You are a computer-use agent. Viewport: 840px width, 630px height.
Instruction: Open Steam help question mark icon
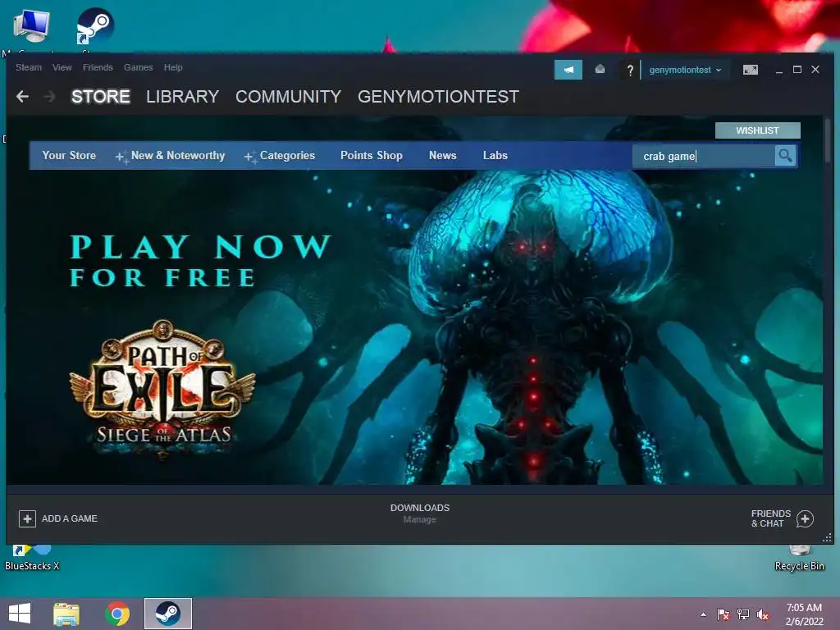pyautogui.click(x=630, y=71)
